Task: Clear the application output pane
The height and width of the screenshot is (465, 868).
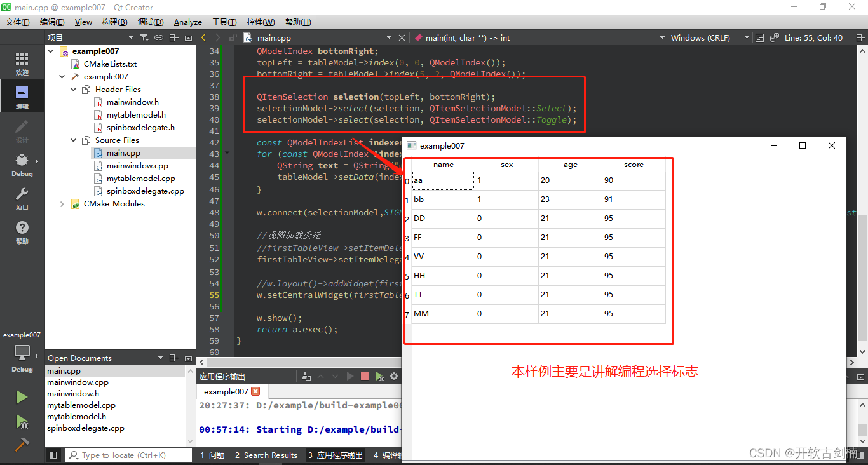Action: (306, 376)
